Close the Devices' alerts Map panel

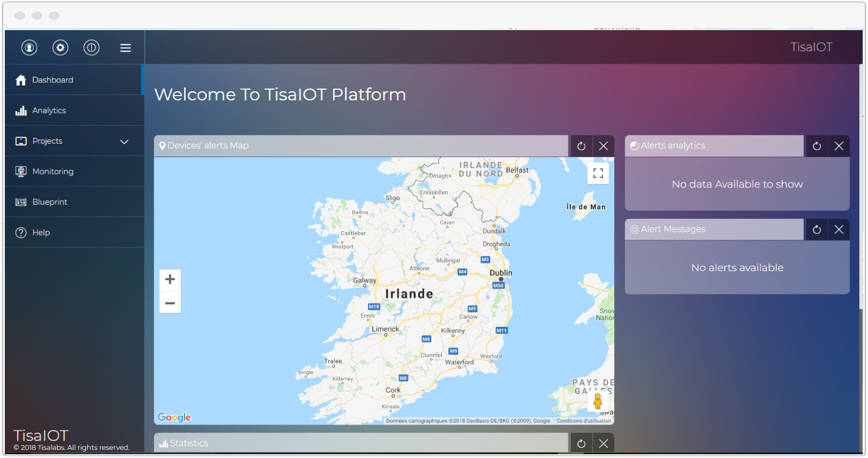click(603, 146)
